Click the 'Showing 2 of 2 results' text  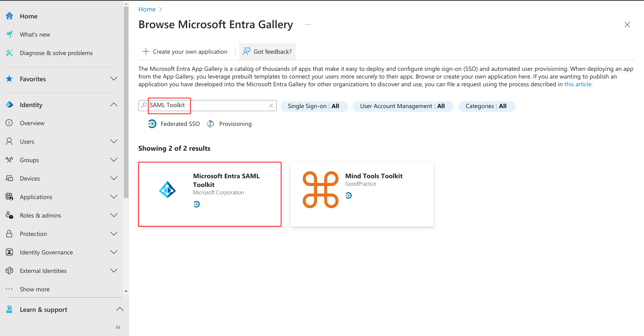(174, 148)
